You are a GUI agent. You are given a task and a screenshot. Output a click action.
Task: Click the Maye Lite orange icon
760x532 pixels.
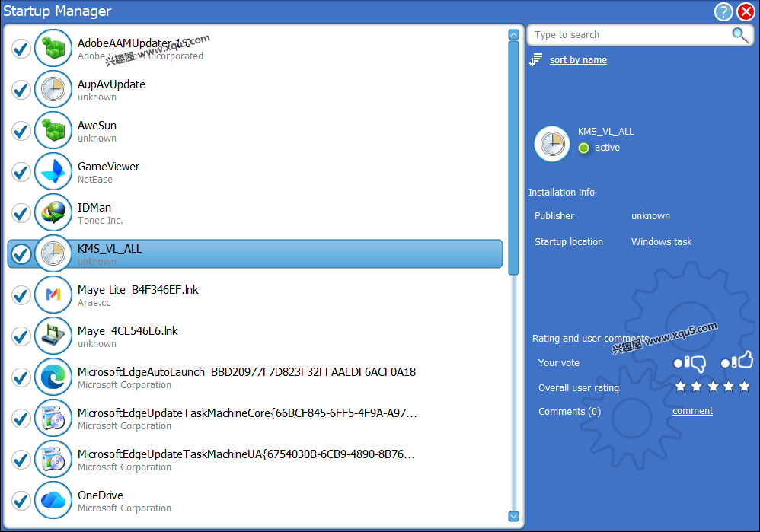point(52,295)
